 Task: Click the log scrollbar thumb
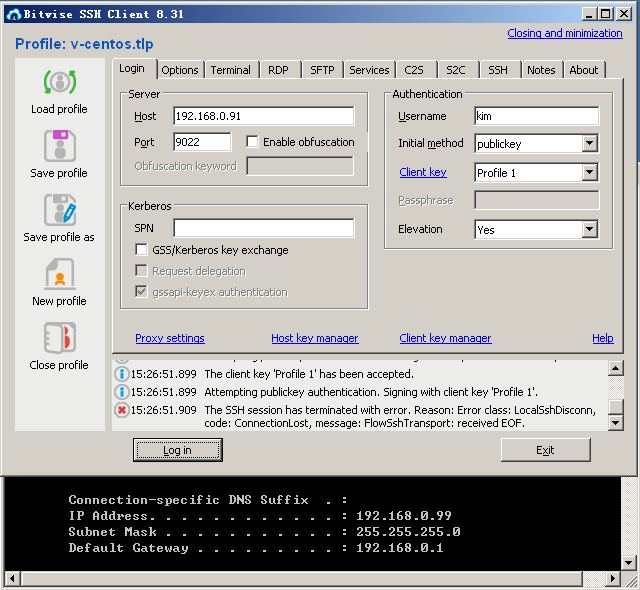616,406
